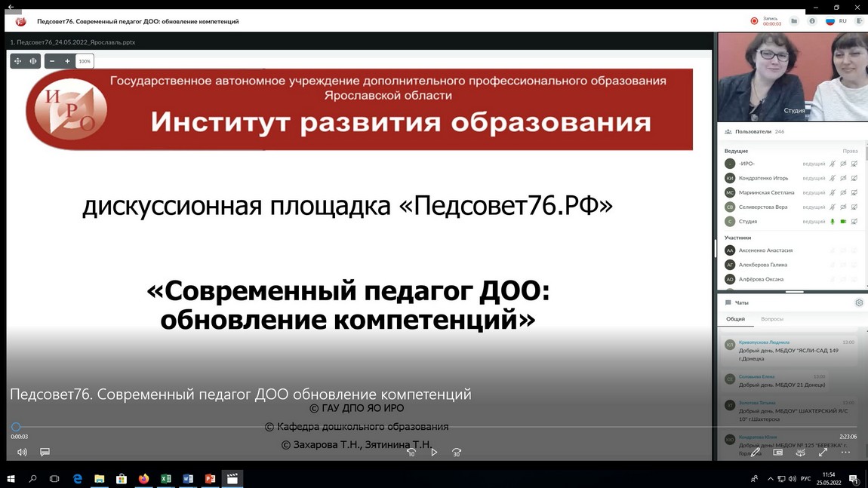The image size is (868, 488).
Task: Click the pencil edit icon in player
Action: coord(756,452)
